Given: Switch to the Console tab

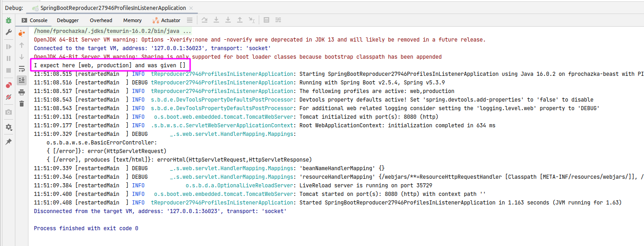Looking at the screenshot, I should pyautogui.click(x=34, y=20).
